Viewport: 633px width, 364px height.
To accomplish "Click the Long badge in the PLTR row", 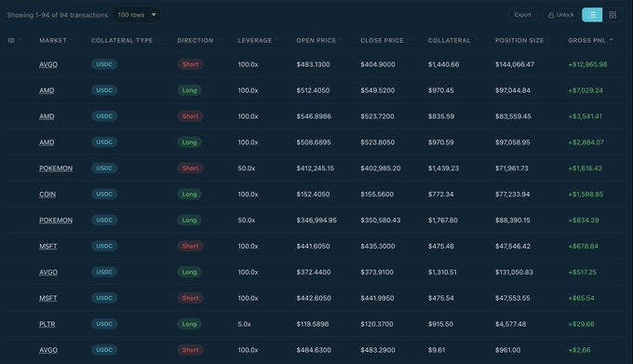I will [189, 324].
